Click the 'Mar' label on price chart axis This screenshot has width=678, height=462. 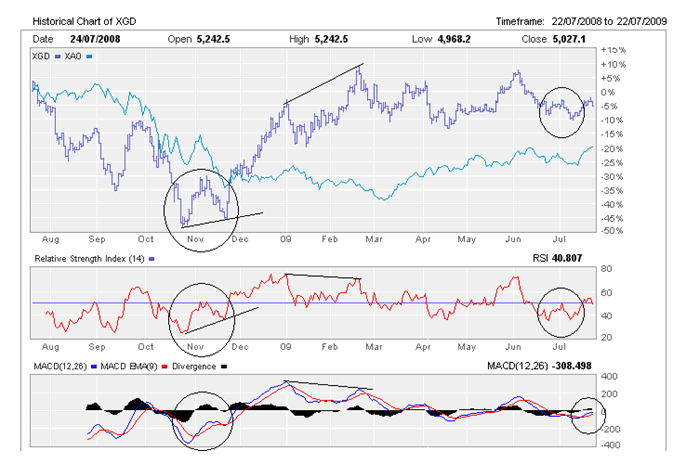374,240
